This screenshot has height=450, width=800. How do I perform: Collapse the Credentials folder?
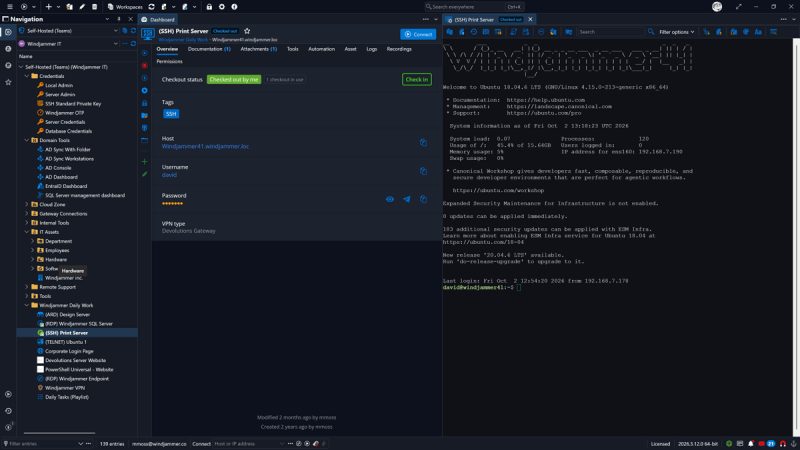[27, 76]
